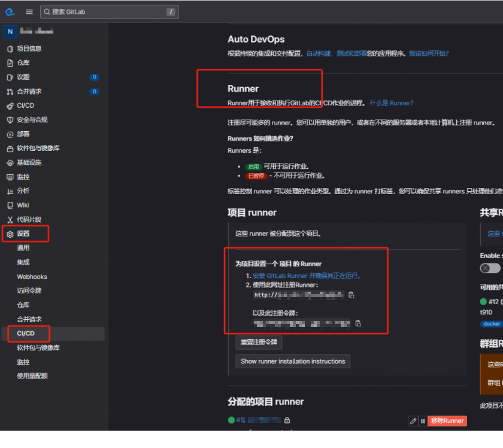Open the top-level 仓库 item with file icon
Viewport: 503px width, 448px height.
10,63
